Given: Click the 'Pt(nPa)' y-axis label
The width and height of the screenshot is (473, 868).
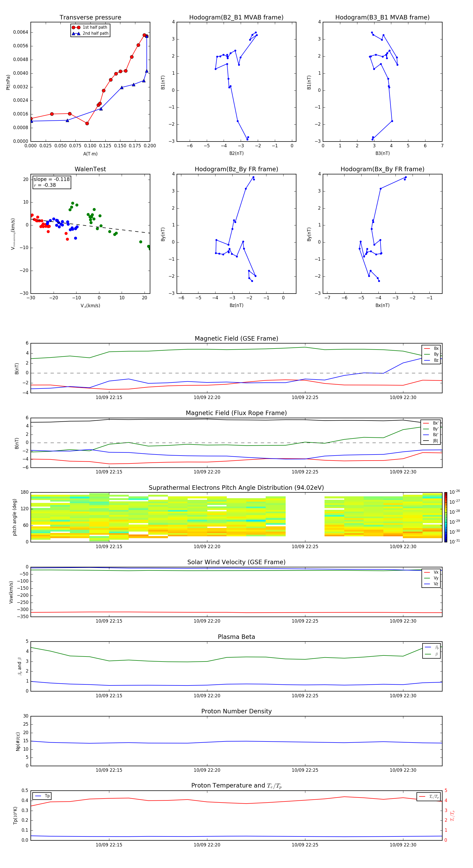Looking at the screenshot, I should [x=8, y=82].
